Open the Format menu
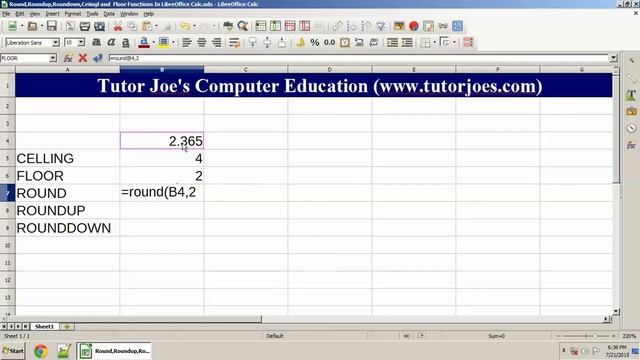 73,13
